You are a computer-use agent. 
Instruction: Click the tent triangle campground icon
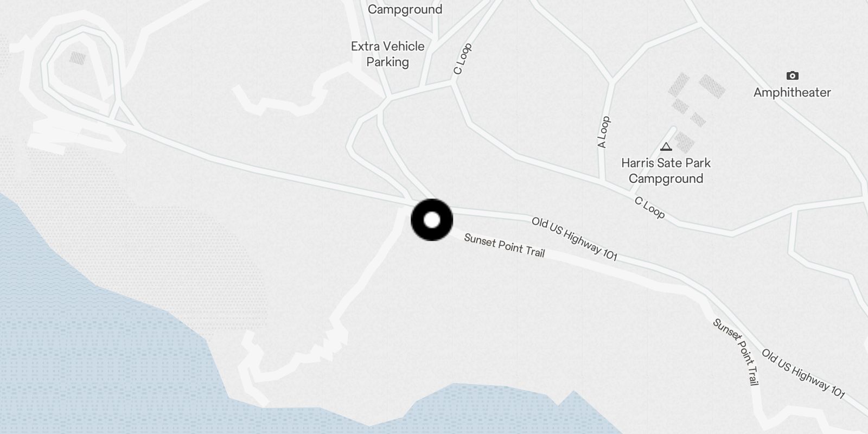click(666, 146)
